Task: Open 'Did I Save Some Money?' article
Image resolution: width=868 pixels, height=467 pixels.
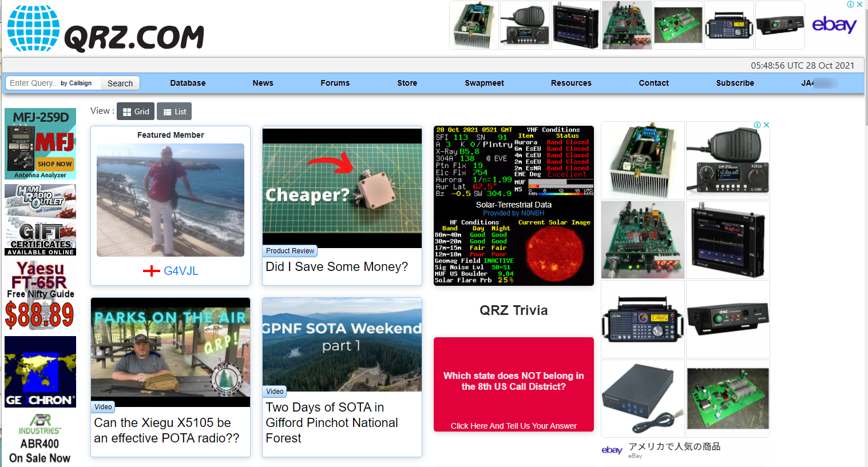Action: [337, 266]
